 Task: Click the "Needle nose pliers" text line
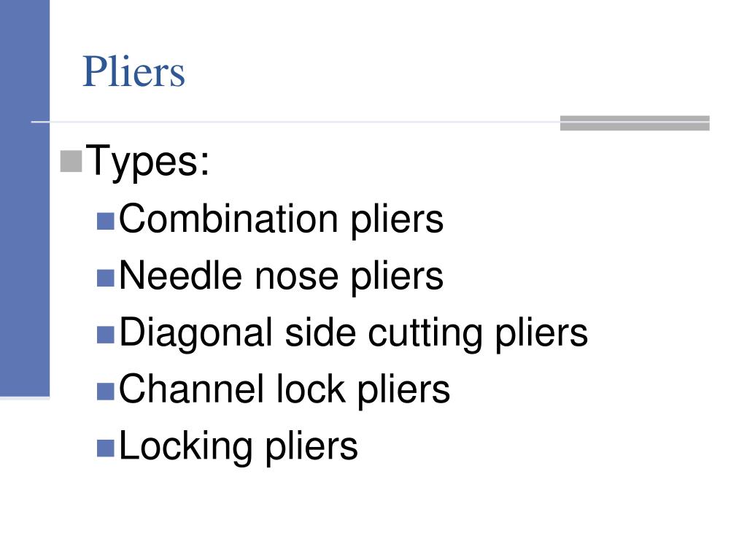[x=281, y=276]
